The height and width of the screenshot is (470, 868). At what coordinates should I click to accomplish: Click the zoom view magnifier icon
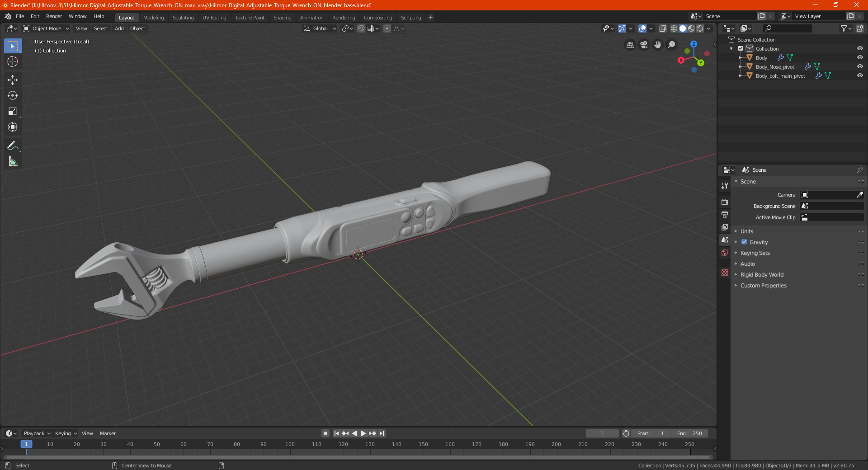(672, 45)
